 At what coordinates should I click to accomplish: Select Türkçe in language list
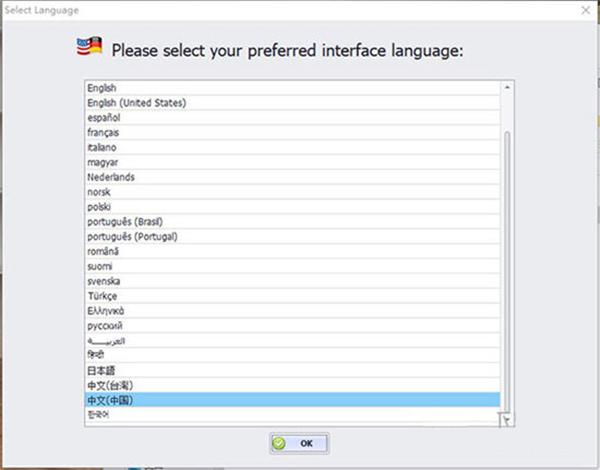point(292,296)
